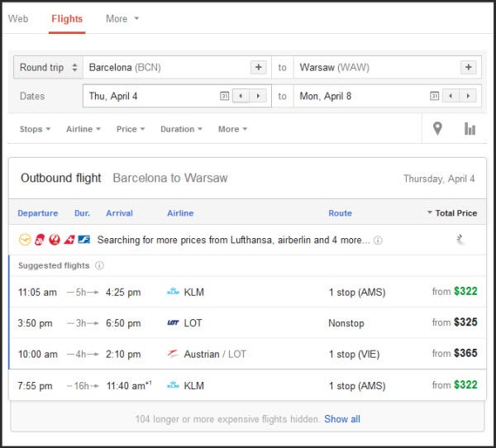The height and width of the screenshot is (448, 496).
Task: Sort by Dur. column
Action: click(82, 213)
